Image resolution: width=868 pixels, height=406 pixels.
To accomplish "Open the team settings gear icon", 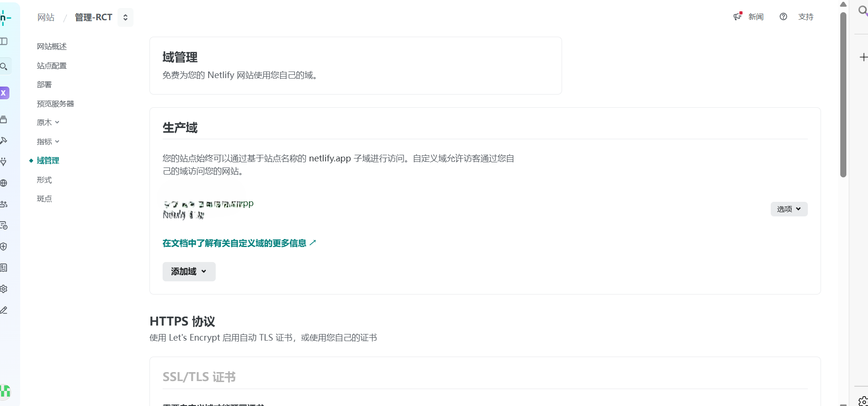I will pyautogui.click(x=4, y=289).
